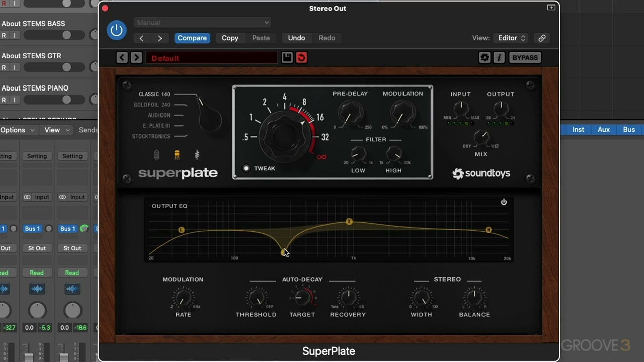Image resolution: width=644 pixels, height=362 pixels.
Task: Select the L low-shelf EQ node
Action: click(x=182, y=230)
